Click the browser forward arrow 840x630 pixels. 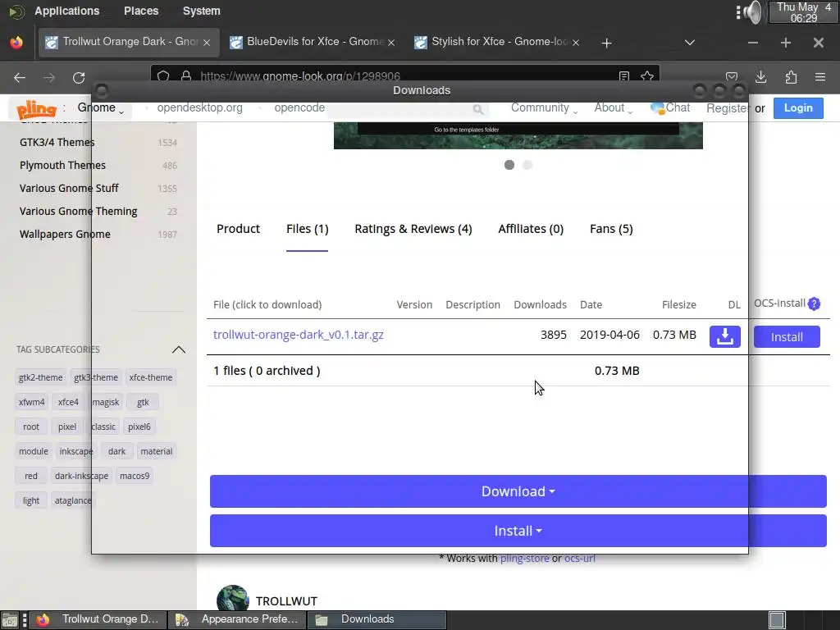click(48, 78)
